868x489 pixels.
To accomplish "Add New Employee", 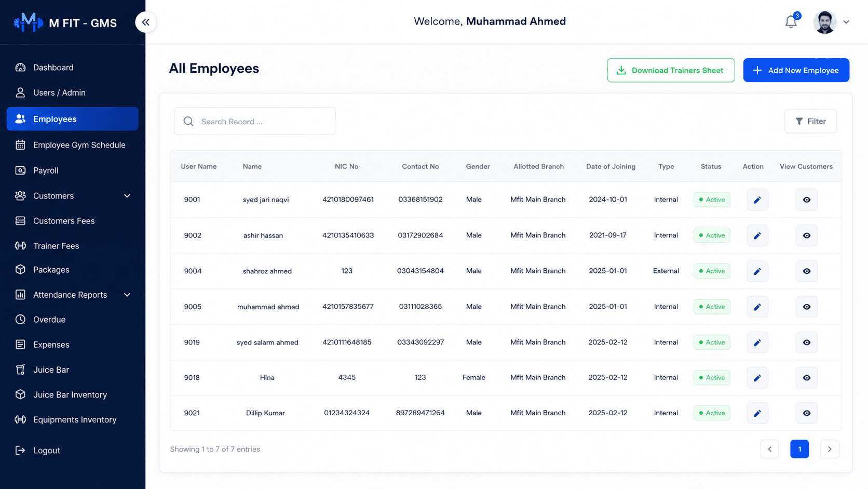I will [796, 70].
